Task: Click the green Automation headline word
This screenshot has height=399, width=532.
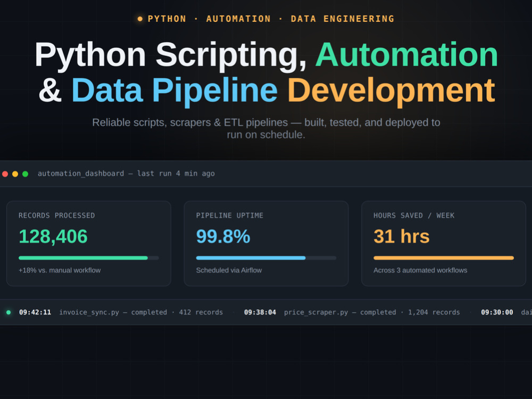Action: click(406, 55)
